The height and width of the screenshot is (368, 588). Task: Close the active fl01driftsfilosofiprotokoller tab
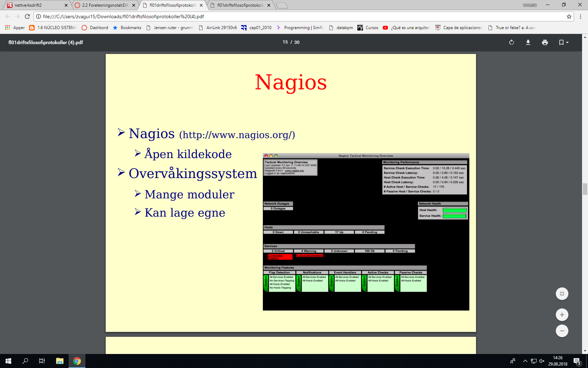click(201, 5)
